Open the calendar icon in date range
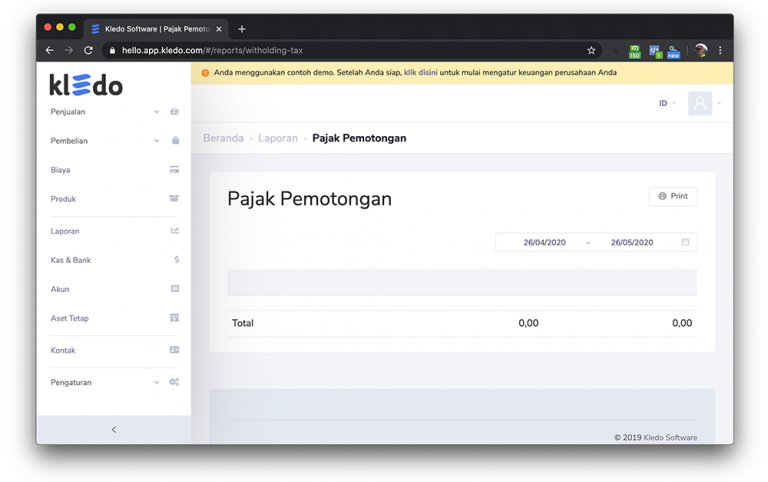This screenshot has width=768, height=482. click(x=685, y=242)
